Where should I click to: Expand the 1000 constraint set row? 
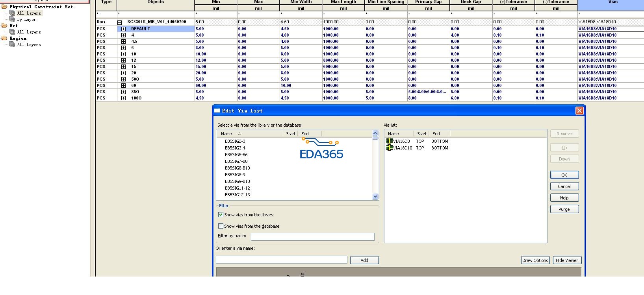pos(123,98)
